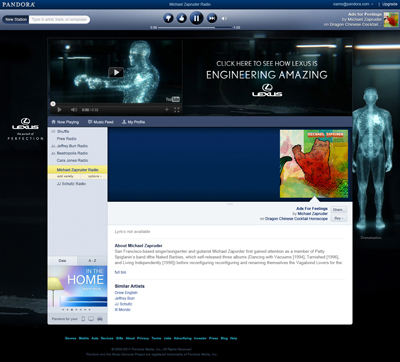Play the Lexus video in the ad
Viewport: 400px width, 362px height.
point(116,72)
